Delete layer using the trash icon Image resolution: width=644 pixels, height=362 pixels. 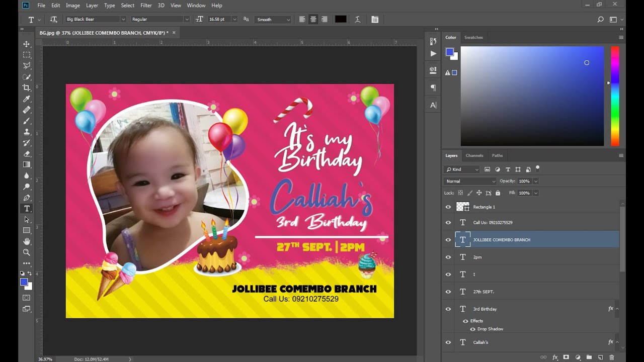pos(612,357)
